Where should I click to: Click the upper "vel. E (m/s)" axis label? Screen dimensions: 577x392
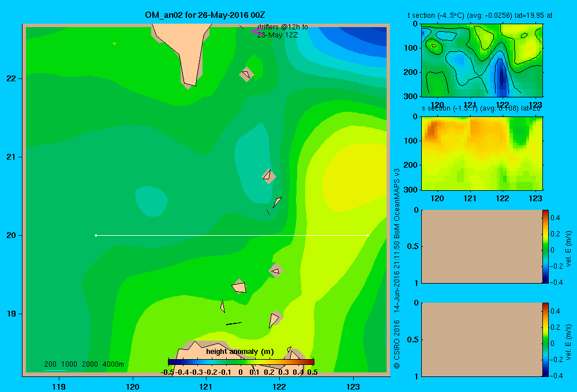point(569,248)
